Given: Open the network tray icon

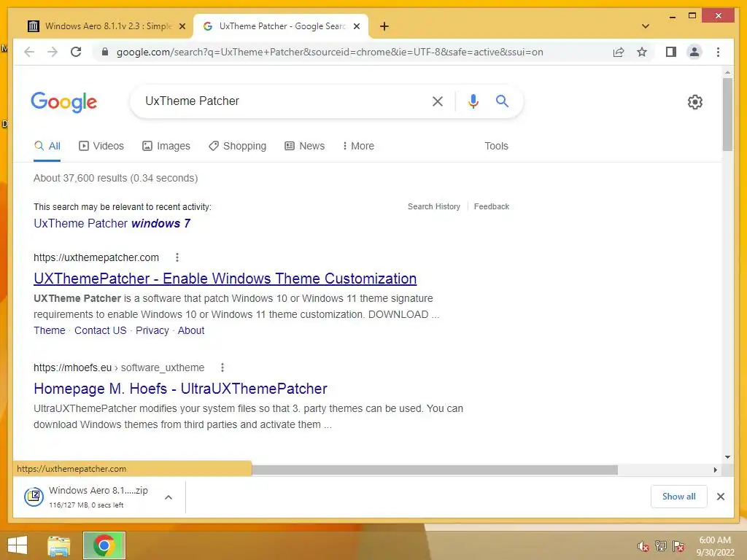Looking at the screenshot, I should click(x=661, y=546).
